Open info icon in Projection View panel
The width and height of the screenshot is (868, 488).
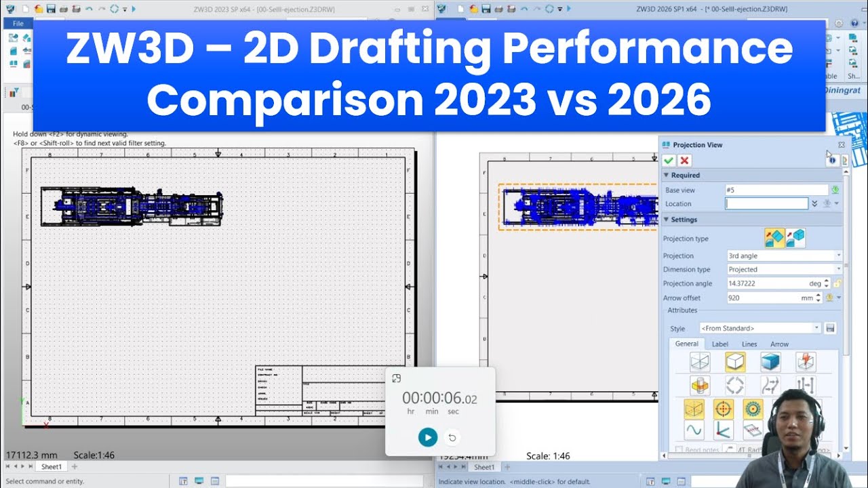[832, 160]
